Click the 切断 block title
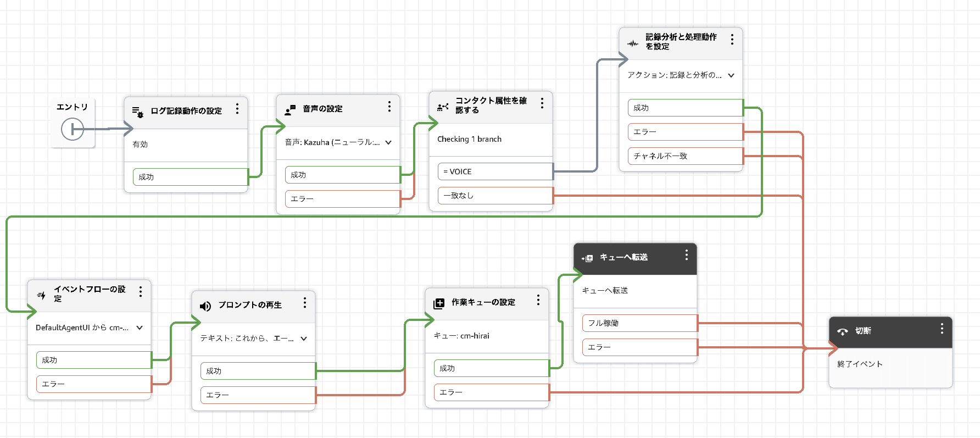Viewport: 980px width, 438px height. [x=863, y=331]
